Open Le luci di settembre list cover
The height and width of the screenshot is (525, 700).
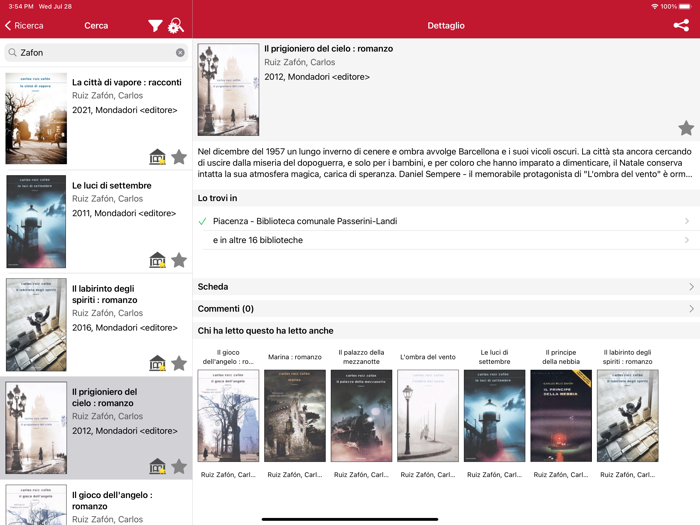coord(36,221)
